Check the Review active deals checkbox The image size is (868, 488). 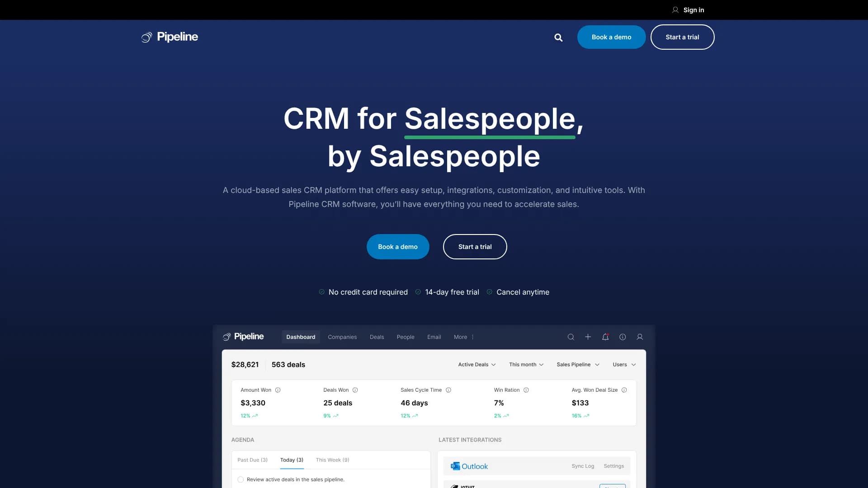(240, 479)
